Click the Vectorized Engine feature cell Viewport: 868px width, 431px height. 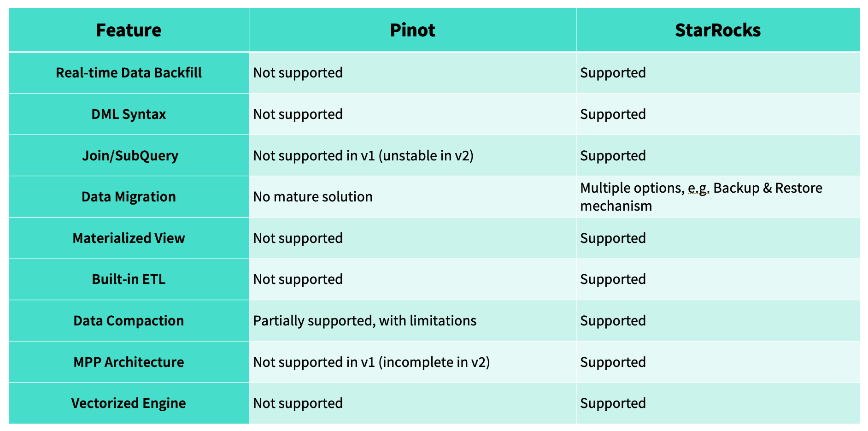click(129, 403)
